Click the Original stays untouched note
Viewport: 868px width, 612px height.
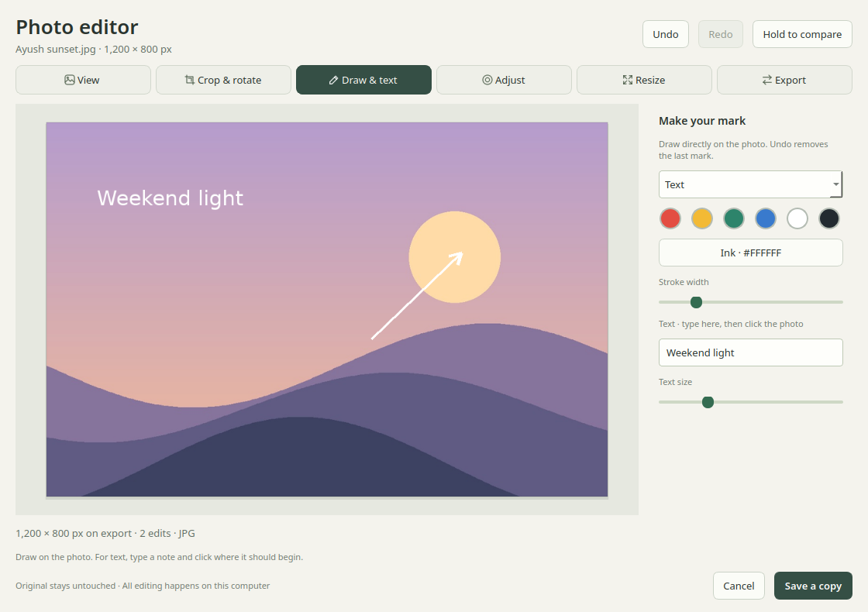click(x=143, y=586)
